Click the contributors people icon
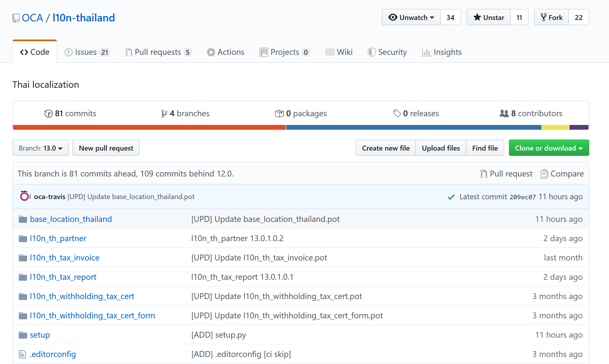Viewport: 609px width, 364px height. click(504, 113)
